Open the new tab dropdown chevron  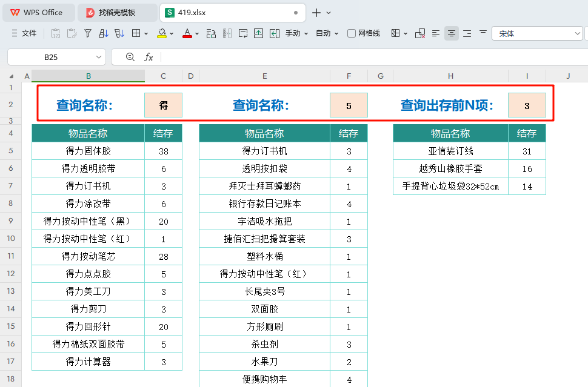329,13
